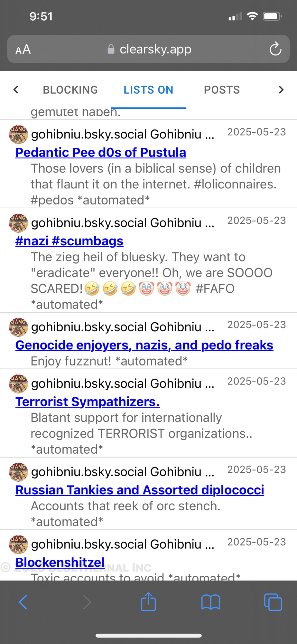This screenshot has height=644, width=297.
Task: Open the Genocide enjoyers list link
Action: [x=144, y=345]
